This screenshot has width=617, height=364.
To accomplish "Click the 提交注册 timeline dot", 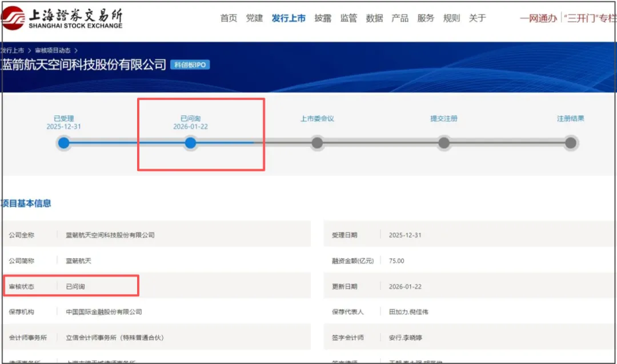I will coord(444,143).
